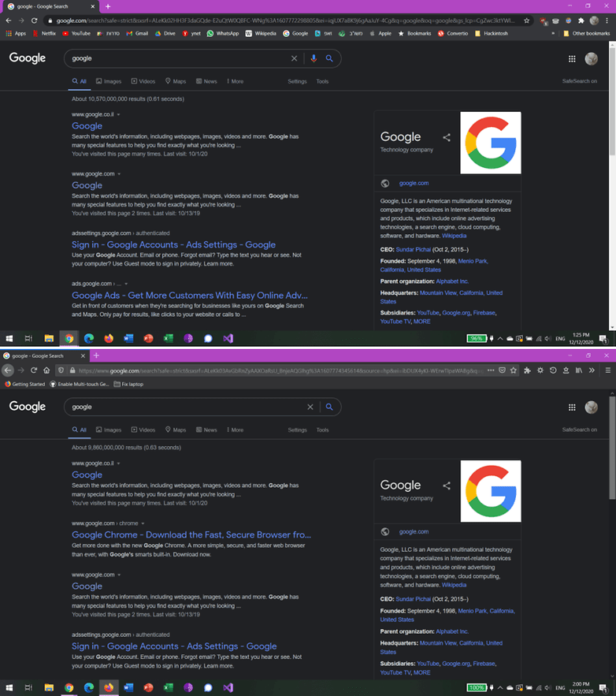Expand ads.google.com result arrow in Chrome

(126, 284)
